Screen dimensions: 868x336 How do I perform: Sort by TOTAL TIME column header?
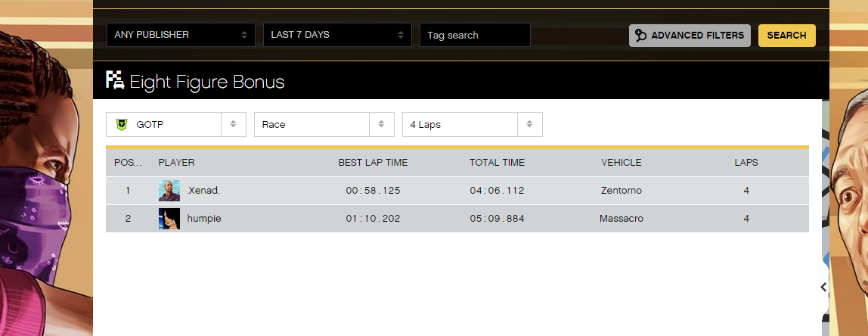coord(497,163)
